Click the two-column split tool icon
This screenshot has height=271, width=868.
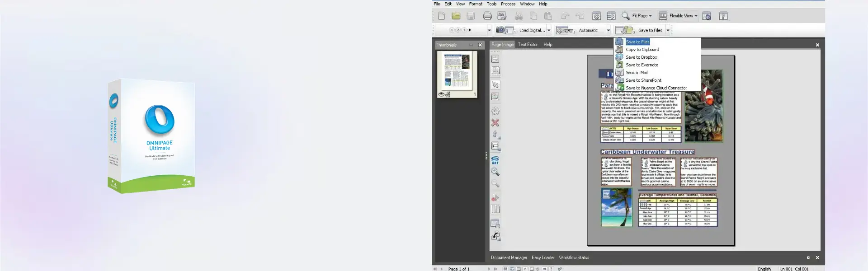pyautogui.click(x=495, y=209)
